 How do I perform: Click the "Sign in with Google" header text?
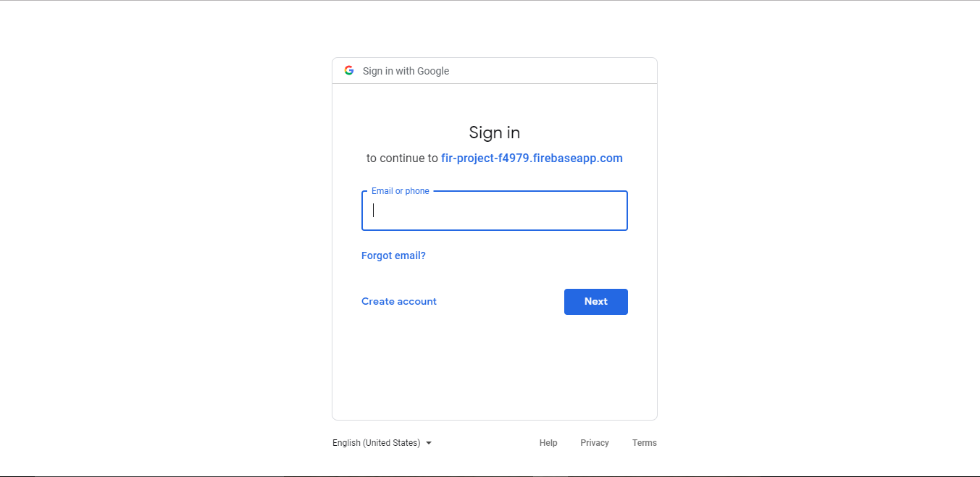[x=406, y=71]
